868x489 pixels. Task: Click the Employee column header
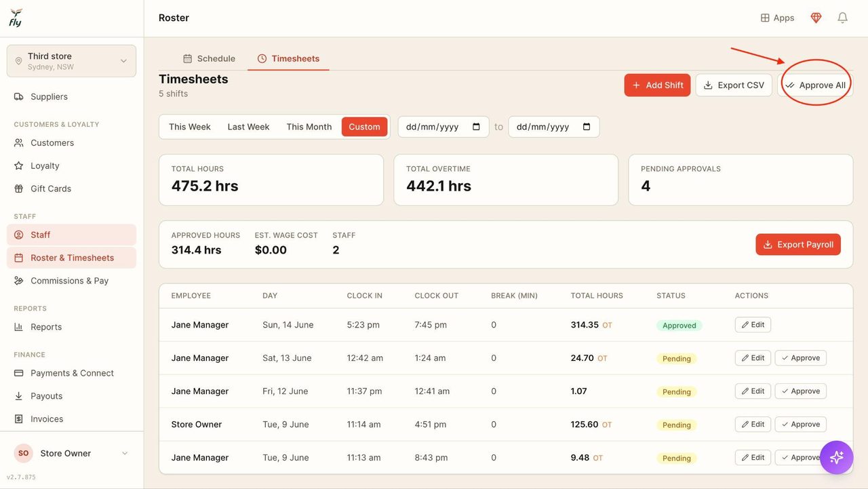coord(191,296)
